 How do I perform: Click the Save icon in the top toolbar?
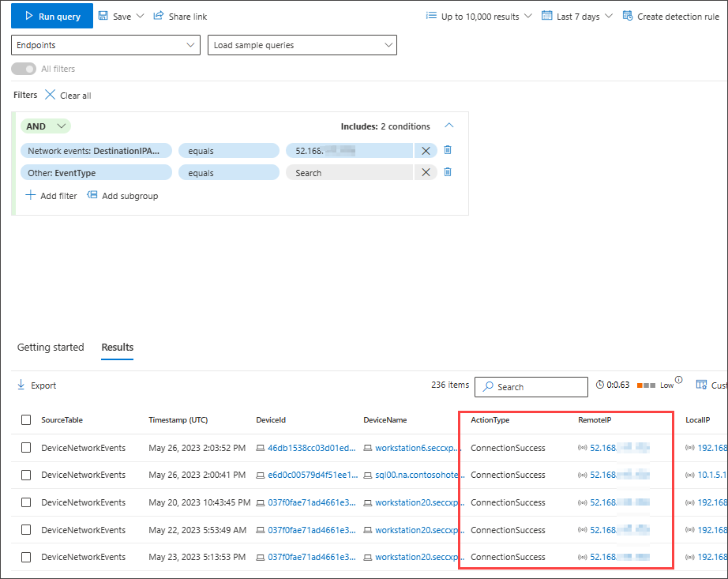(x=105, y=16)
